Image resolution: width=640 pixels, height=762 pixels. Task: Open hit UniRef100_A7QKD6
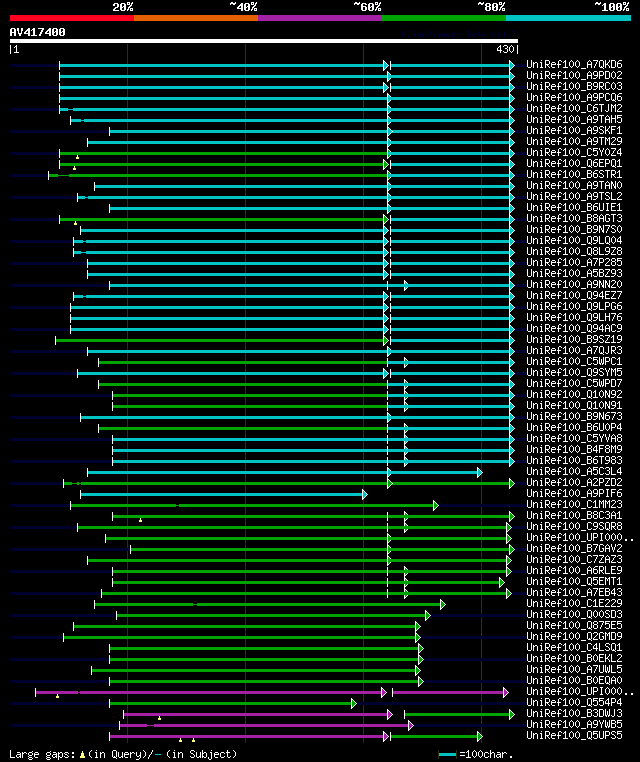click(x=574, y=64)
